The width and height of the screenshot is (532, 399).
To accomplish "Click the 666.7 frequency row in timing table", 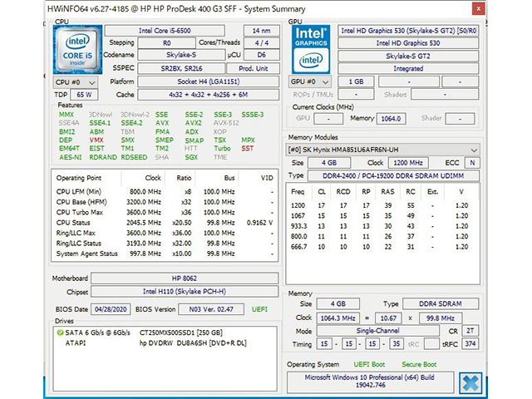I will (x=382, y=247).
